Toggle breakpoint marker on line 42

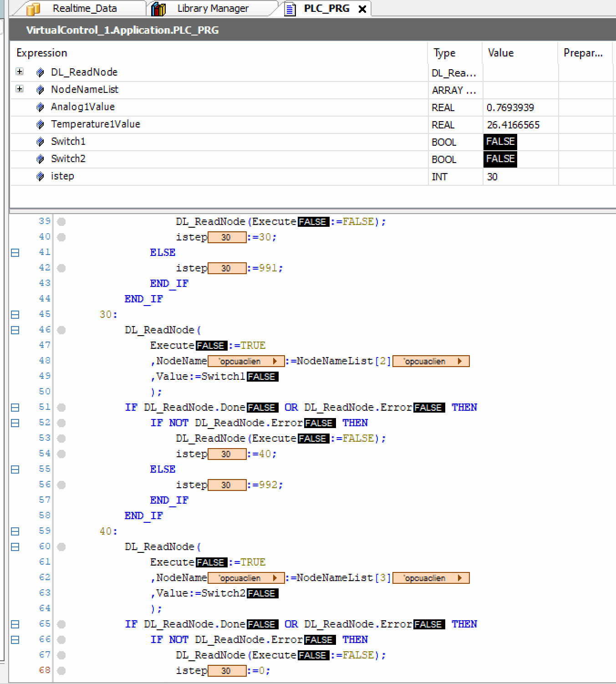[x=61, y=268]
